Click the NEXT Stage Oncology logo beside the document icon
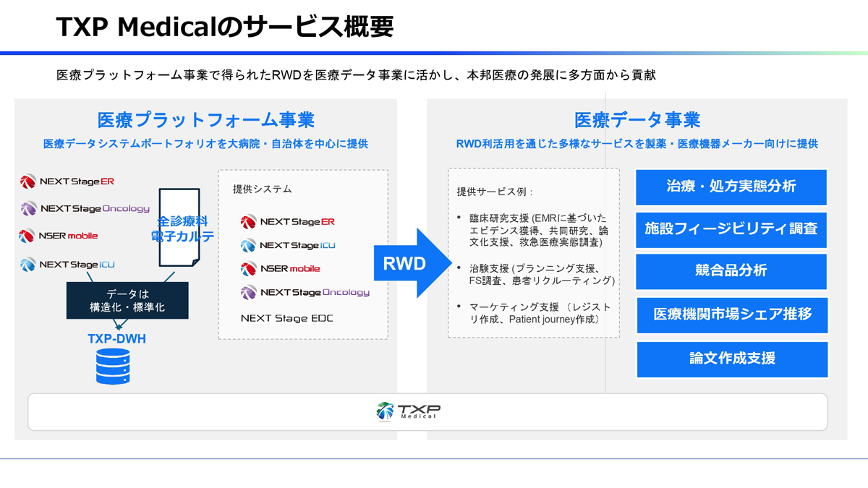The height and width of the screenshot is (488, 868). (85, 209)
